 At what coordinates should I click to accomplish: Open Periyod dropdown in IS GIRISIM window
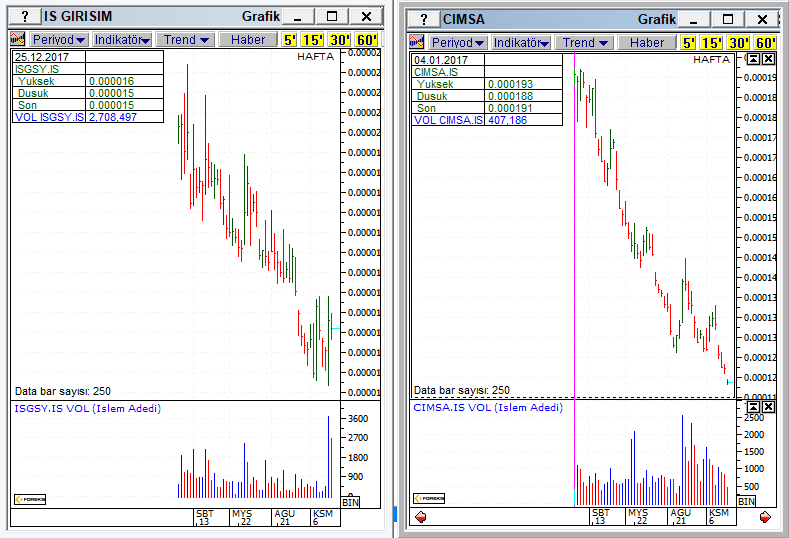(x=59, y=40)
